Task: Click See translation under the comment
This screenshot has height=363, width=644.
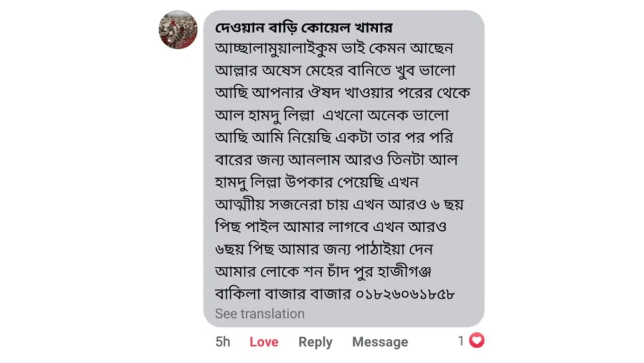Action: click(x=260, y=313)
